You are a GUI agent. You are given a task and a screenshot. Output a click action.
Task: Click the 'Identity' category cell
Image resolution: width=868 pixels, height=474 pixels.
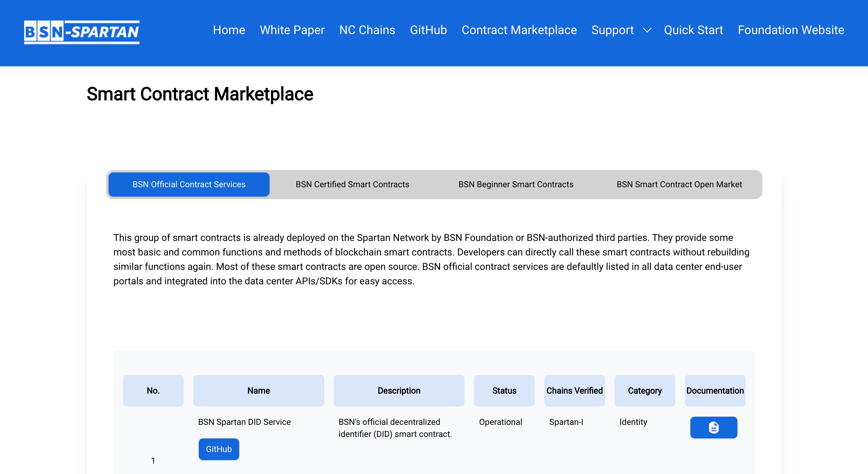coord(633,422)
